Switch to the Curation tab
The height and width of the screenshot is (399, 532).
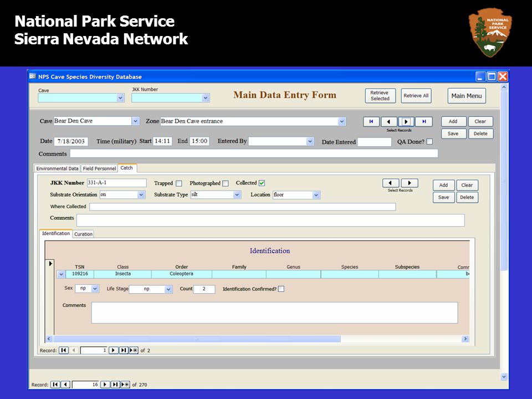[x=83, y=234]
